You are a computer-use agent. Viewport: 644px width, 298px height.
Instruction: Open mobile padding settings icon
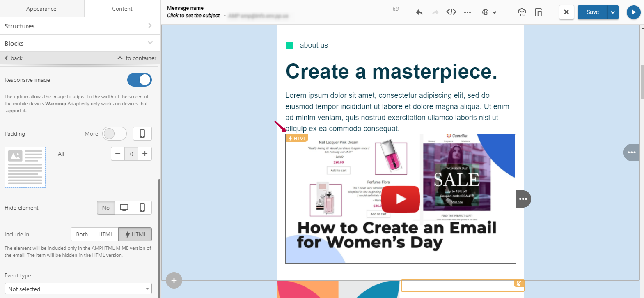pyautogui.click(x=142, y=134)
